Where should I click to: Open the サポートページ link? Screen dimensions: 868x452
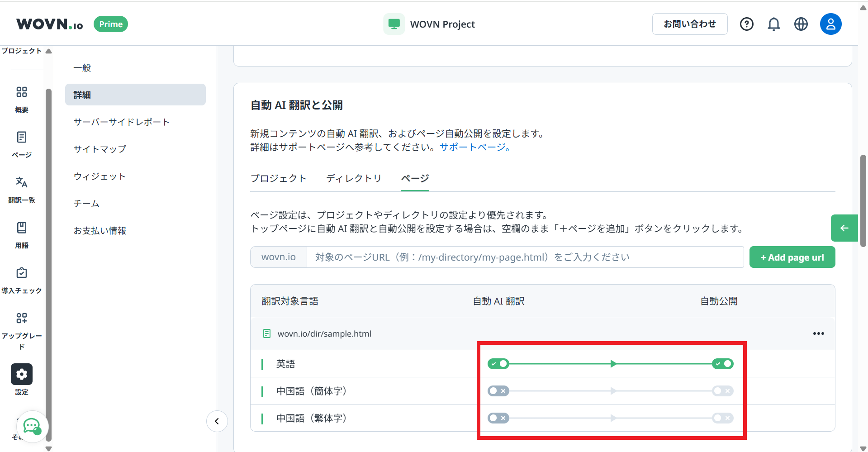[475, 147]
